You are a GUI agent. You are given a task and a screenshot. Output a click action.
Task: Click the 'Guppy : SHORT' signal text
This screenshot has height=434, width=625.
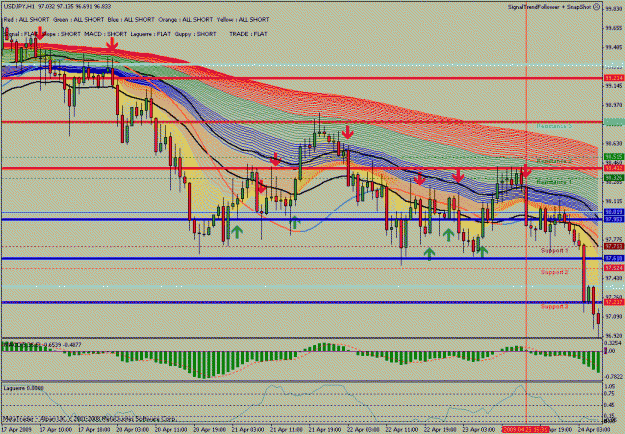196,34
